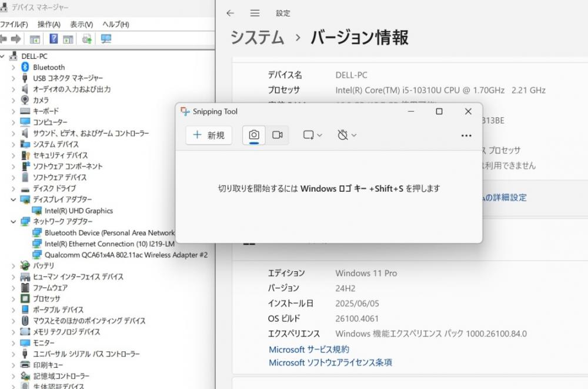This screenshot has width=588, height=389.
Task: Collapse the ディスプレイ アダプター tree node
Action: click(13, 200)
